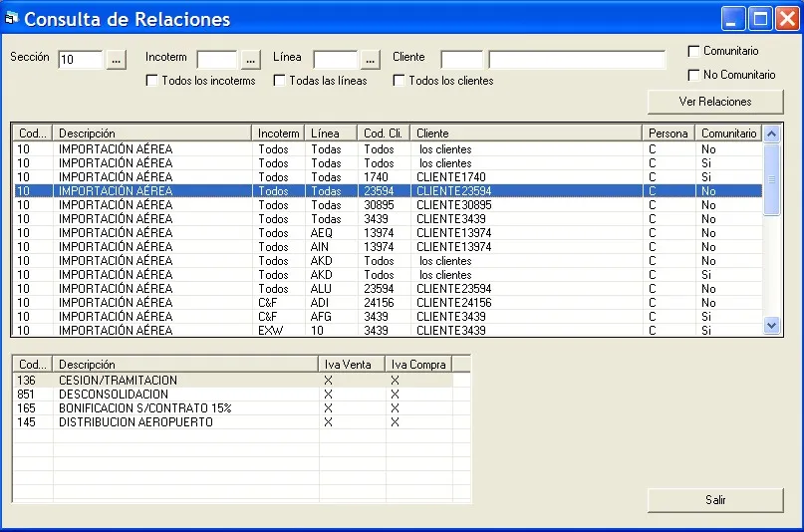Image resolution: width=804 pixels, height=532 pixels.
Task: Select row with CLIENTE30895
Action: [388, 205]
